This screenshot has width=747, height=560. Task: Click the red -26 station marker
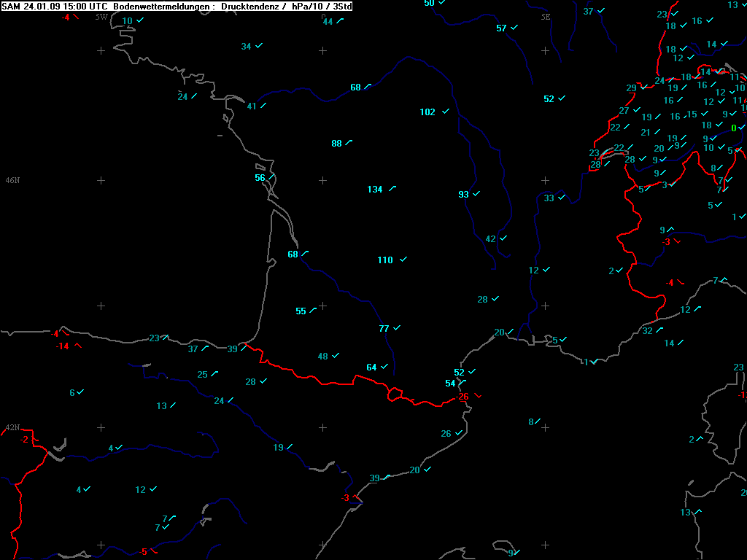tap(462, 397)
